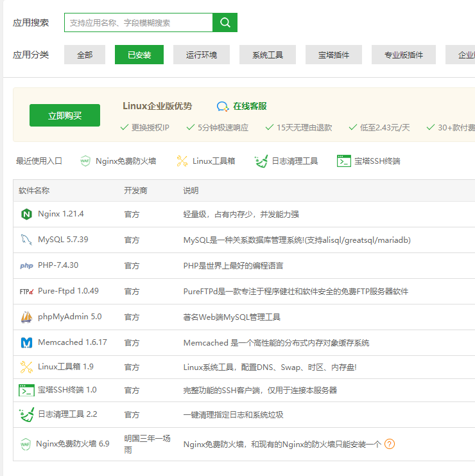Click the 在线客服 chat bubble icon

coord(222,107)
